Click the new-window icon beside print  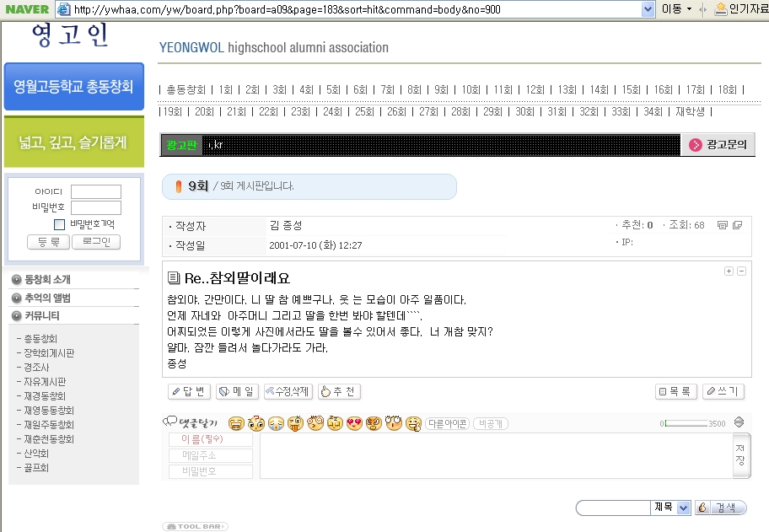(737, 225)
